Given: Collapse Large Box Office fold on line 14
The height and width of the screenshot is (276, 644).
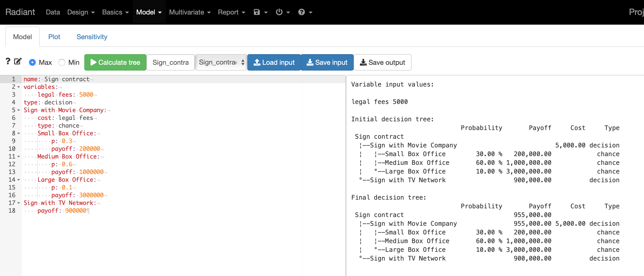Looking at the screenshot, I should tap(19, 180).
